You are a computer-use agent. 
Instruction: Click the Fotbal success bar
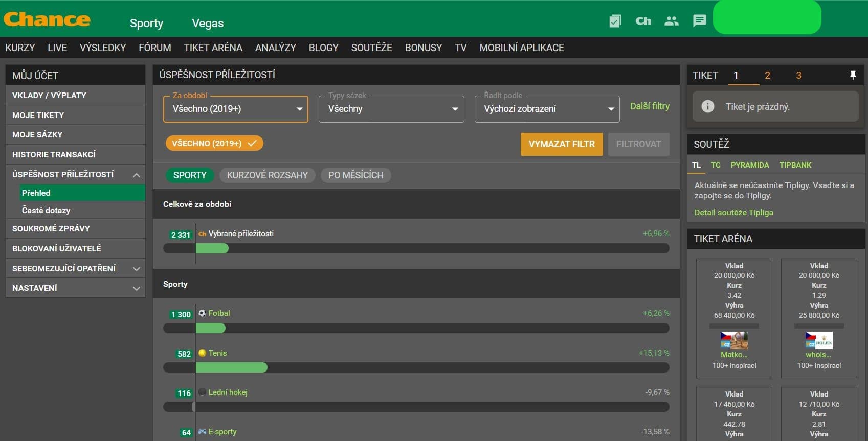(416, 328)
